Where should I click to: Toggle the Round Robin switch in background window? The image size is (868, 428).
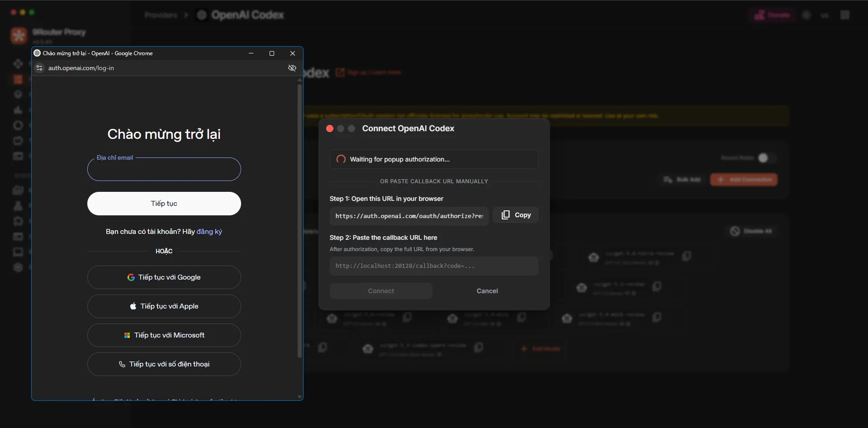point(768,158)
